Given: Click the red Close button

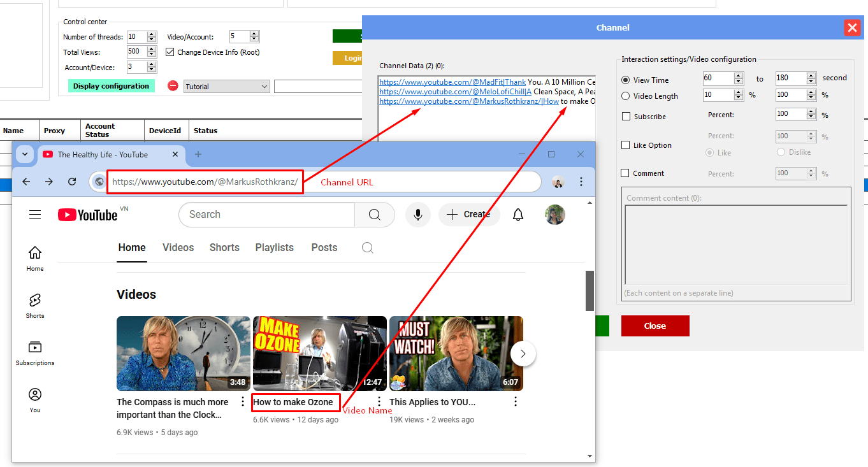Looking at the screenshot, I should click(x=655, y=326).
